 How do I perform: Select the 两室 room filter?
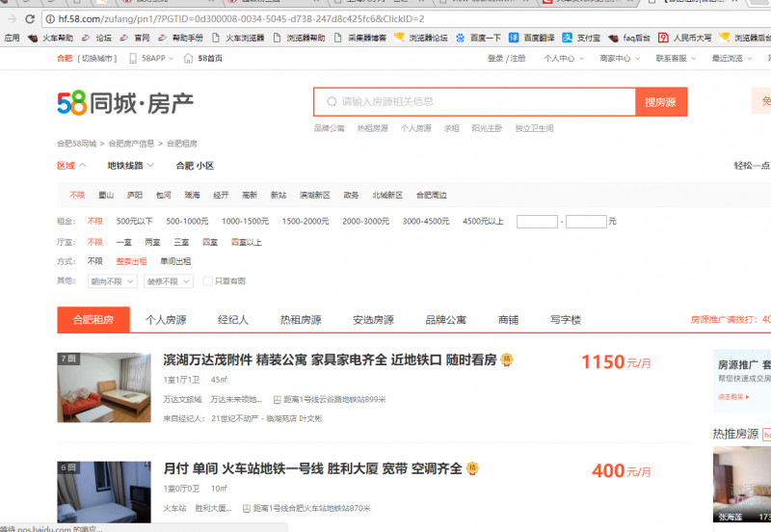(153, 243)
